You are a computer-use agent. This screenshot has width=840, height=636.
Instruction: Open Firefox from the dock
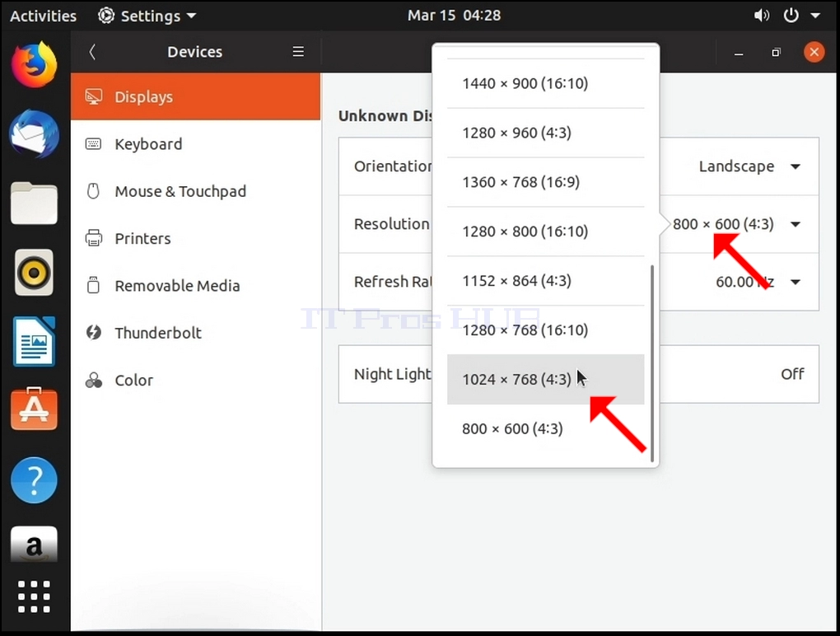tap(35, 65)
